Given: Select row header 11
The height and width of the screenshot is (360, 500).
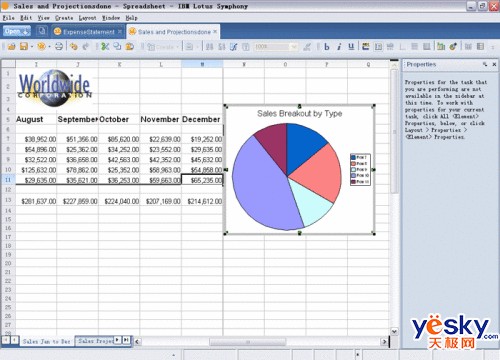Looking at the screenshot, I should (x=8, y=180).
